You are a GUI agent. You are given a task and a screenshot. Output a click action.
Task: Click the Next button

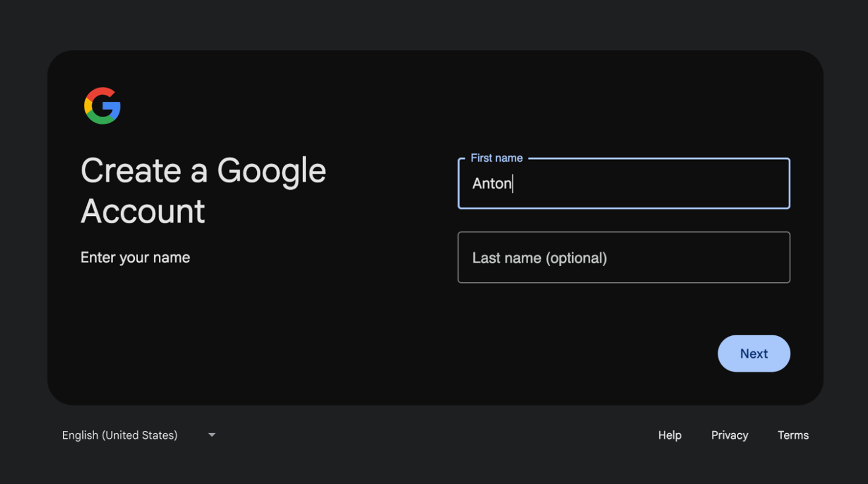point(754,354)
